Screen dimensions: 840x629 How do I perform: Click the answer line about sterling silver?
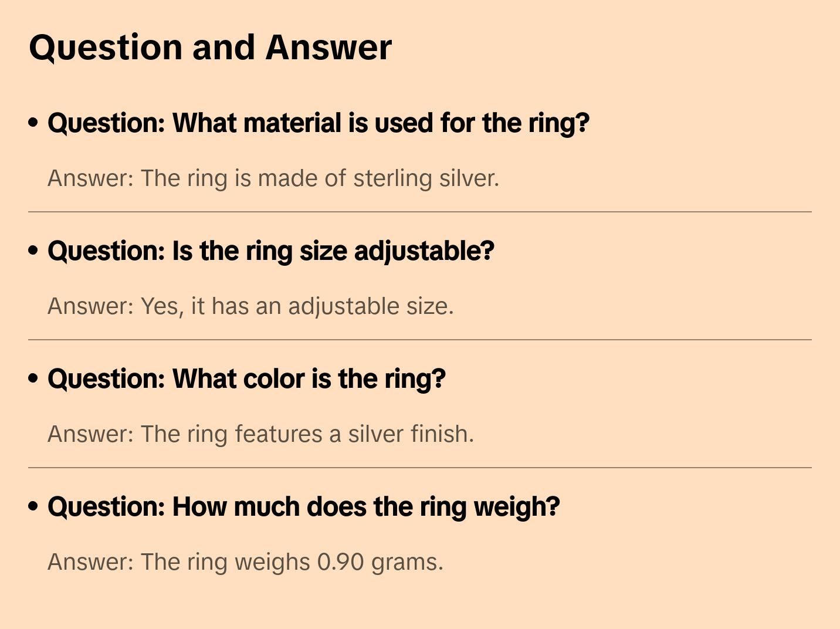tap(273, 178)
